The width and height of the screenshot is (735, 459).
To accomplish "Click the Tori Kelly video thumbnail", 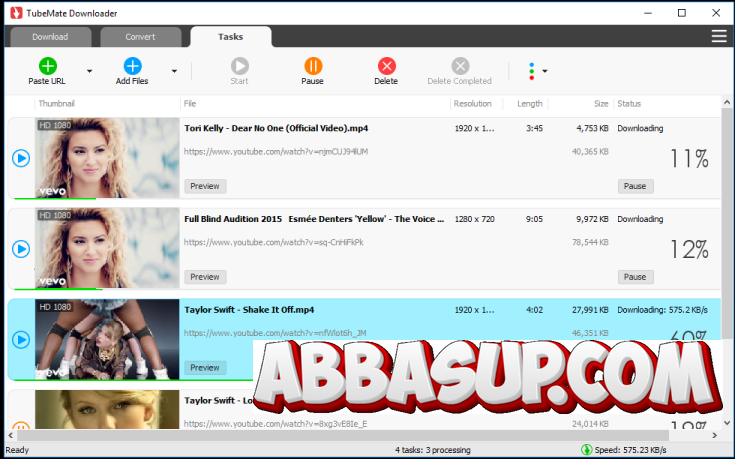I will 107,158.
